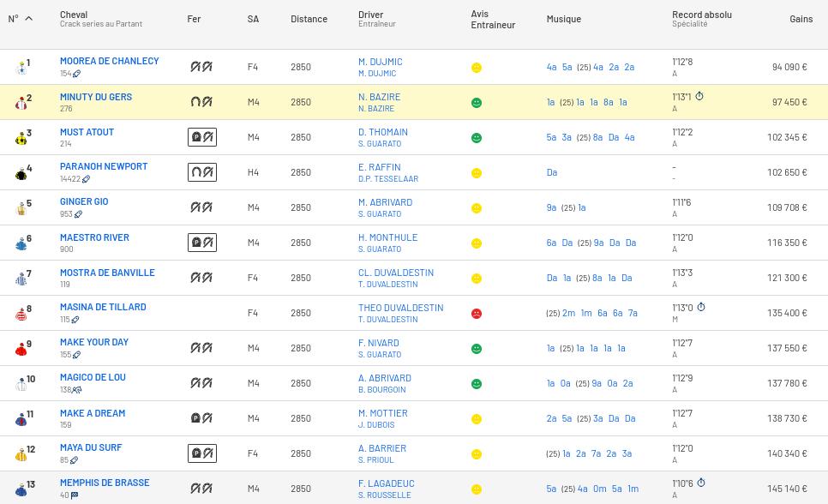Click the link icon under Paranoh Newport

pyautogui.click(x=86, y=179)
